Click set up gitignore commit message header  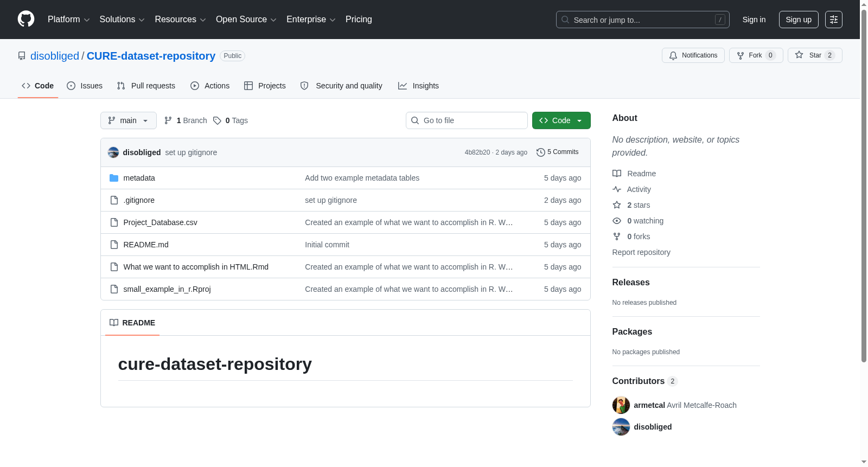click(191, 152)
